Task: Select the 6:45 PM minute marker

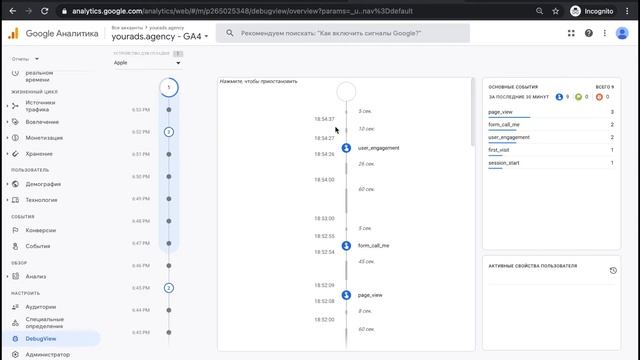Action: pyautogui.click(x=169, y=288)
